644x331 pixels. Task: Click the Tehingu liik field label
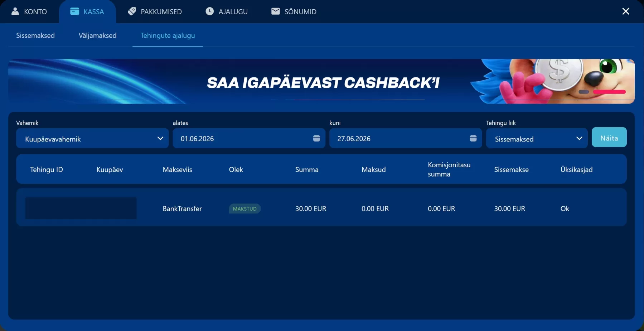pos(501,123)
